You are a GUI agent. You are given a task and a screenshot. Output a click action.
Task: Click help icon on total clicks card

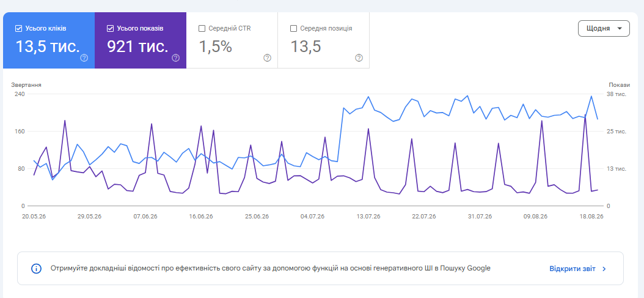tap(84, 58)
